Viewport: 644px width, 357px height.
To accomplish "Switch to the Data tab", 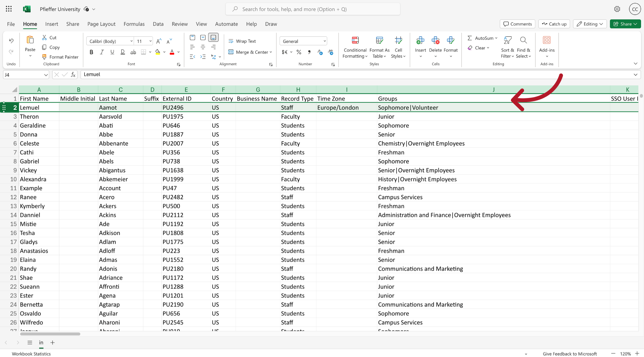I will pos(158,24).
